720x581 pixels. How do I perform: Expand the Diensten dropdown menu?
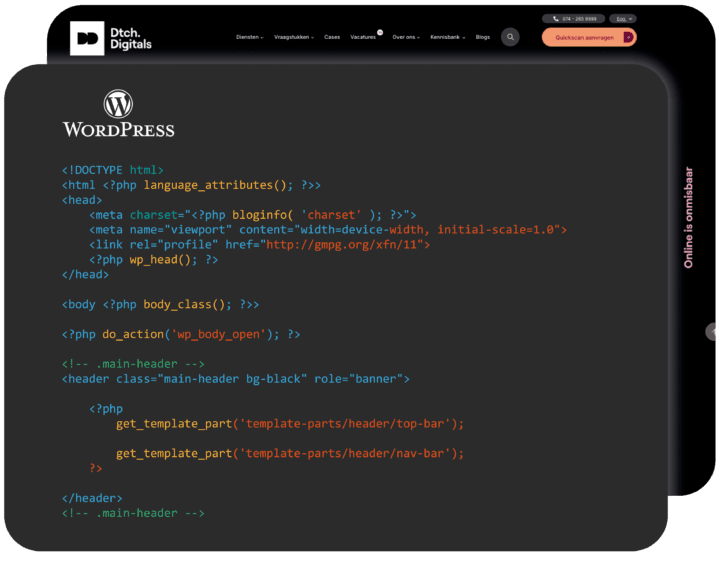tap(250, 37)
